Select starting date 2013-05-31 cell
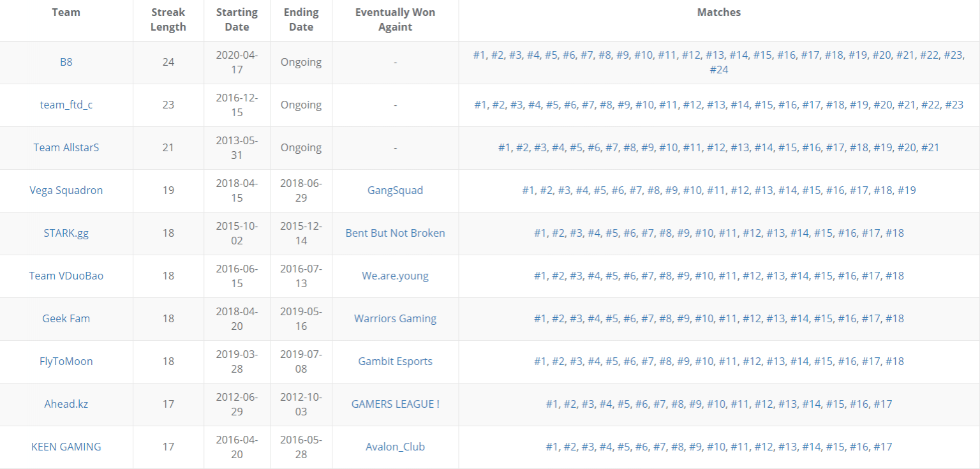This screenshot has width=980, height=469. 237,148
